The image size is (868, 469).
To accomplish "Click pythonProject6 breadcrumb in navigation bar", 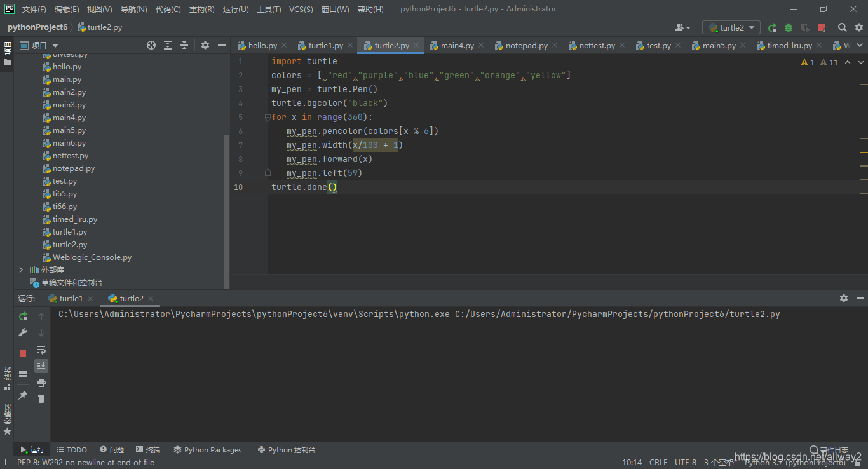I will pyautogui.click(x=37, y=27).
